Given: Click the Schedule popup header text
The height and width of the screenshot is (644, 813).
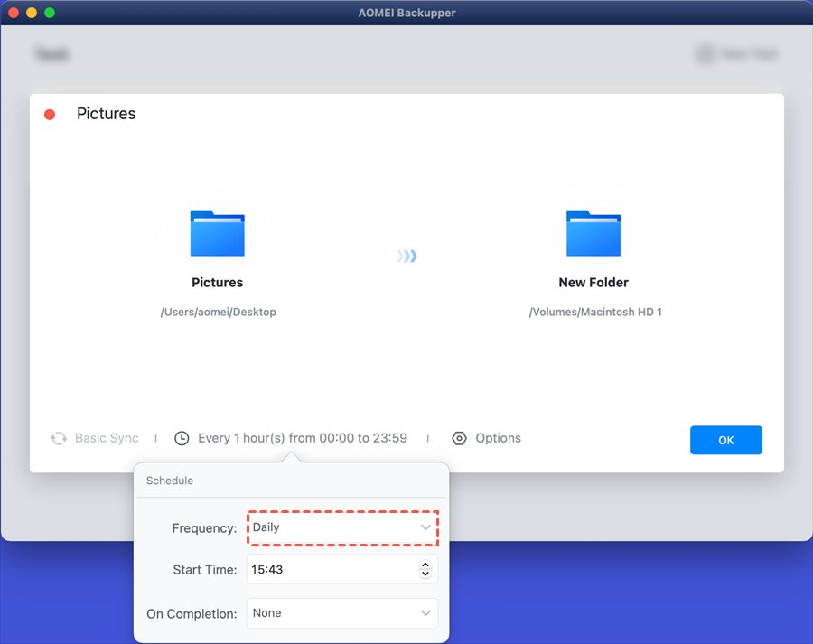Looking at the screenshot, I should point(170,481).
